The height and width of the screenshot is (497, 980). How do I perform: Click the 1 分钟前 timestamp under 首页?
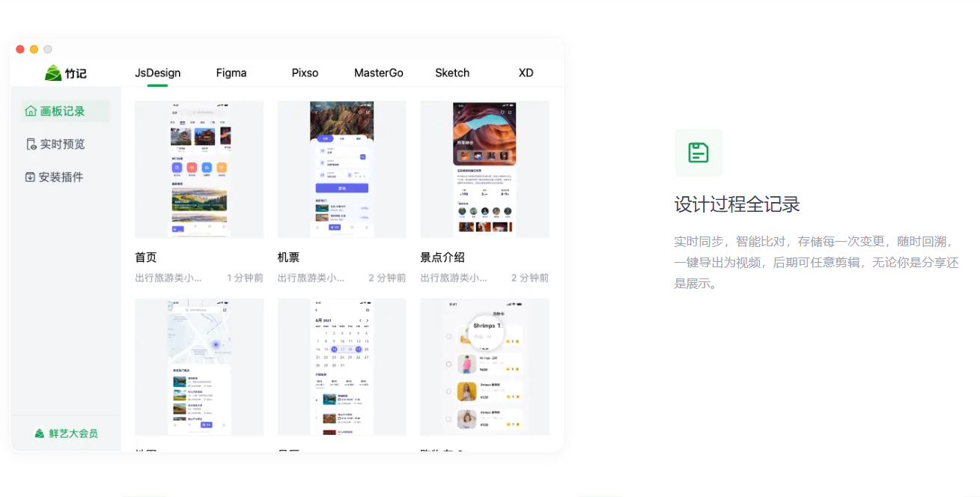click(245, 278)
